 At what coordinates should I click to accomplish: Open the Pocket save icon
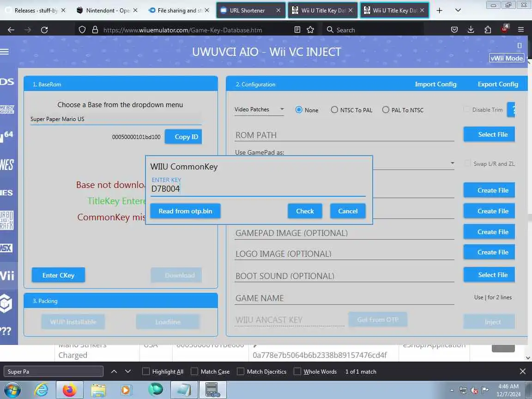coord(454,30)
